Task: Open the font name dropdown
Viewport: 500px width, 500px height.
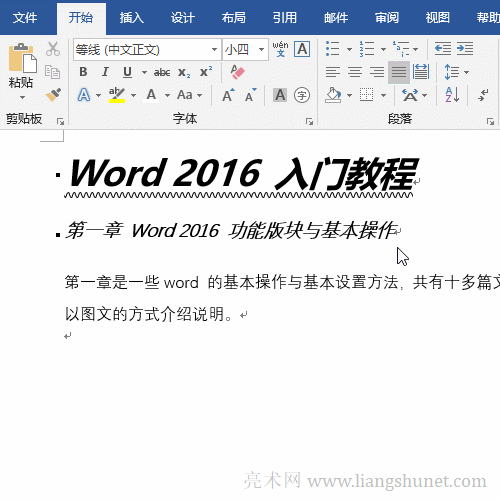Action: 214,50
